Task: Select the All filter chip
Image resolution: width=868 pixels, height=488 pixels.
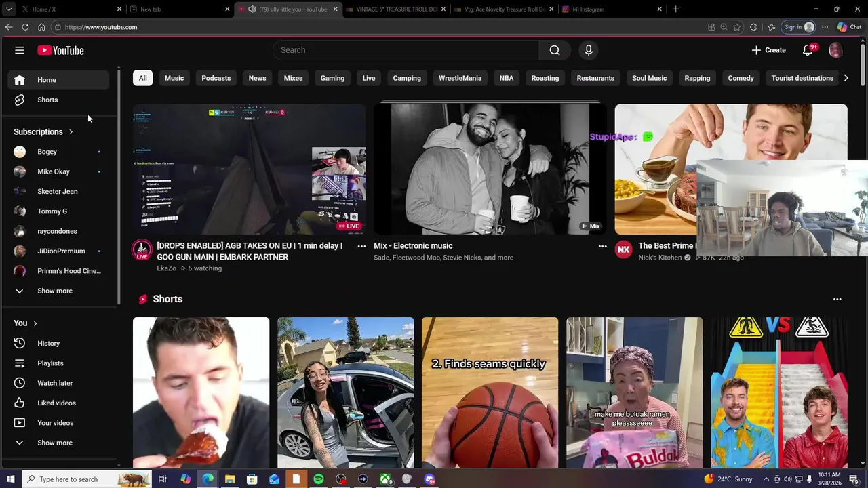Action: [142, 78]
